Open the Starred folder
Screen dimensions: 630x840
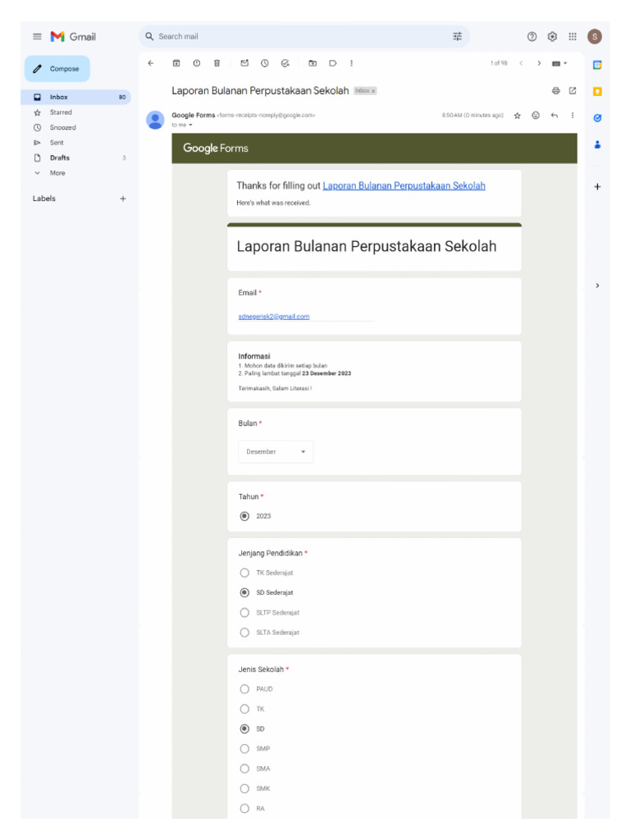[x=61, y=112]
